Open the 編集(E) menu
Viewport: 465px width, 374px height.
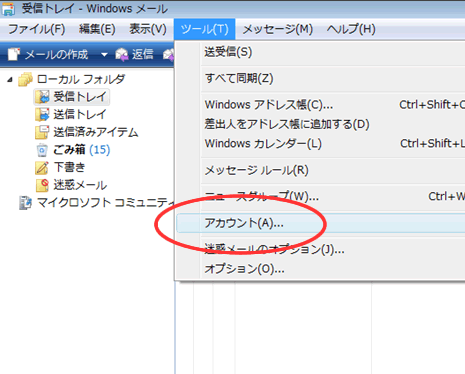click(x=97, y=29)
